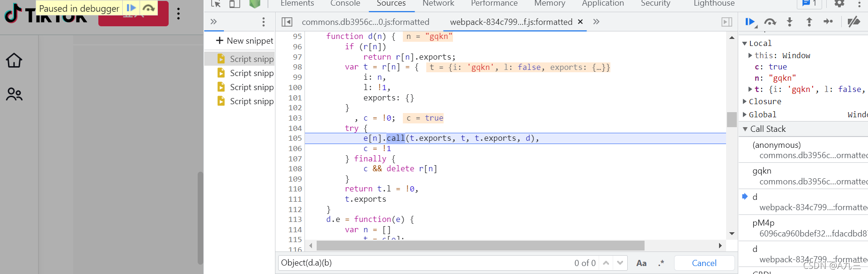Click the TikTok page vertical scrollbar
Screen dimensions: 868x274
[200, 218]
